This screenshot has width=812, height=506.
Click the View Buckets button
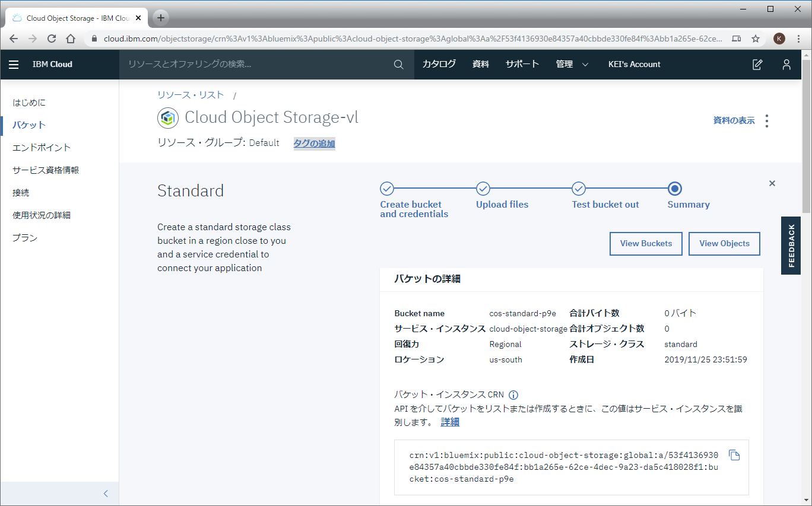click(646, 244)
